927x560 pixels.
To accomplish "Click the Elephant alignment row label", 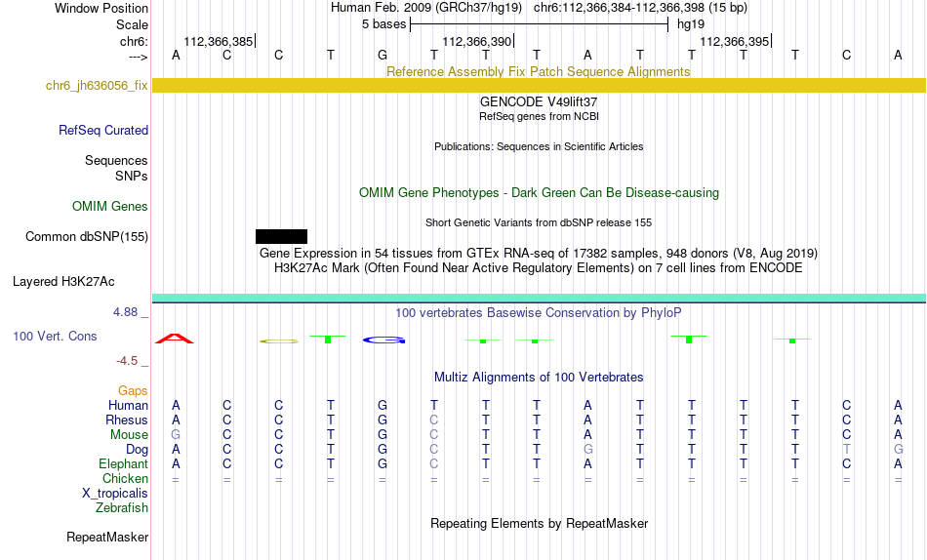I will click(123, 464).
